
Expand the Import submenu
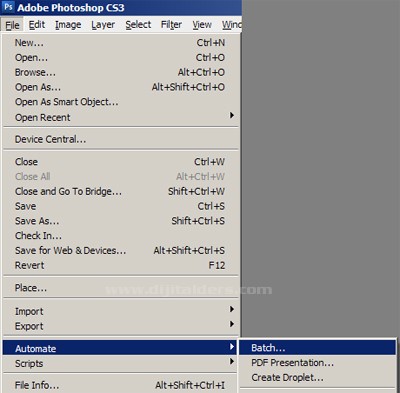[120, 311]
